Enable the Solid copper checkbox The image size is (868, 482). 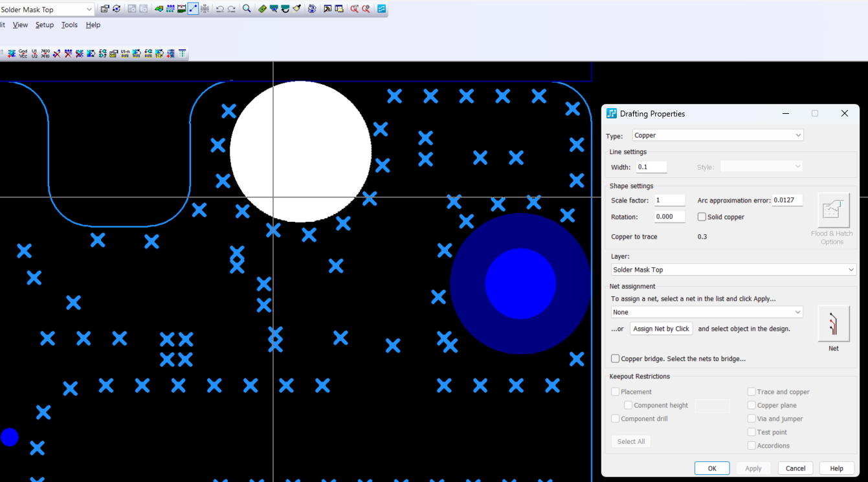click(702, 217)
